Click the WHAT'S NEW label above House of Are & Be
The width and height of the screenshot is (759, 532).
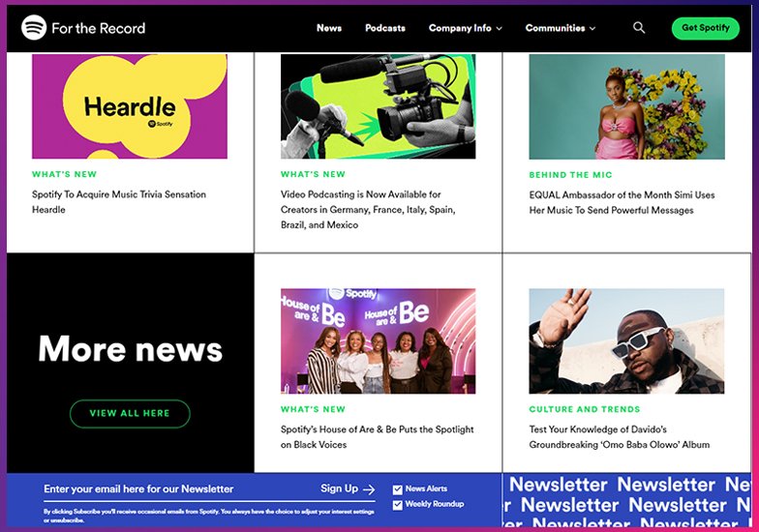[x=314, y=409]
